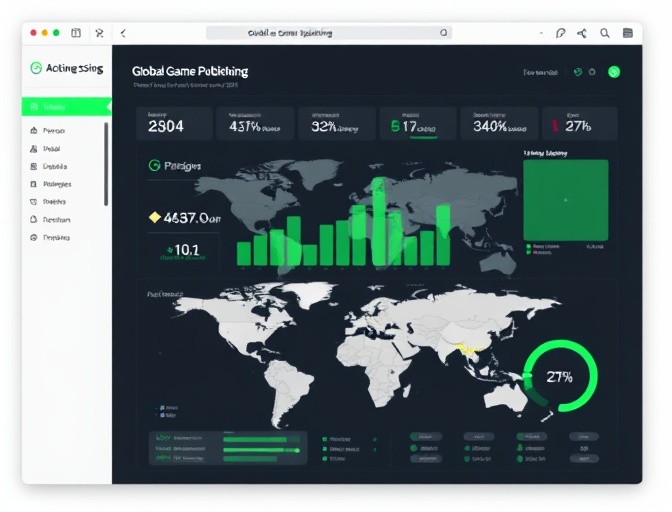Click the gear icon in dashboard header

coord(592,72)
